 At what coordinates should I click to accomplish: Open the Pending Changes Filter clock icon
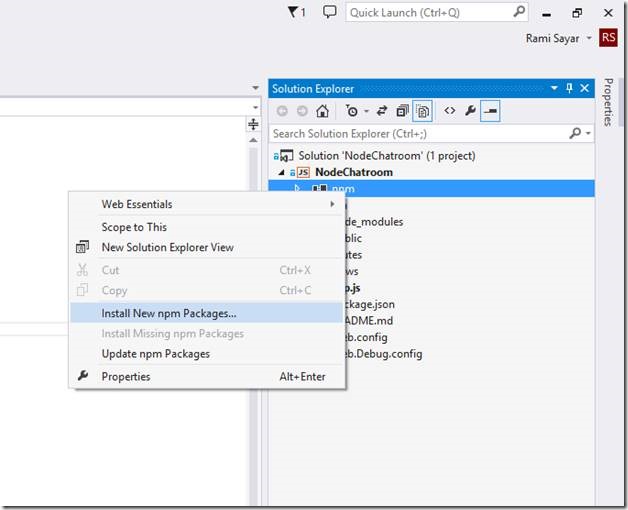click(352, 111)
